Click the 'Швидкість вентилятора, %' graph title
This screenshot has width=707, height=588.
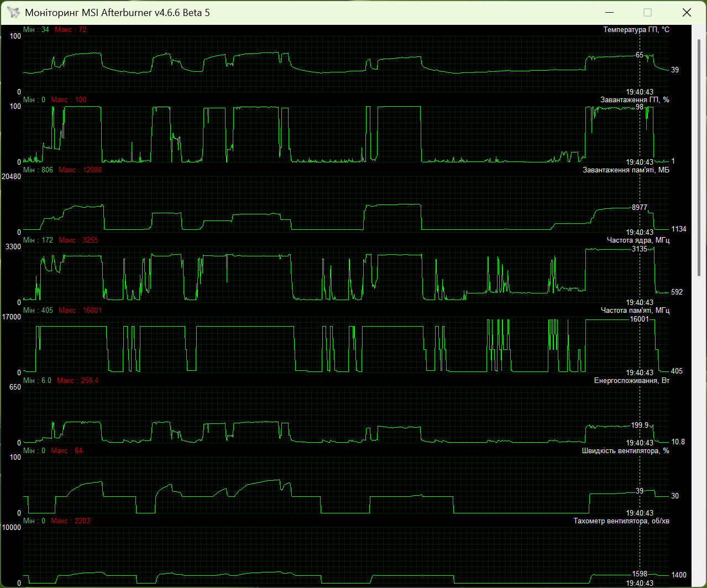tap(626, 450)
